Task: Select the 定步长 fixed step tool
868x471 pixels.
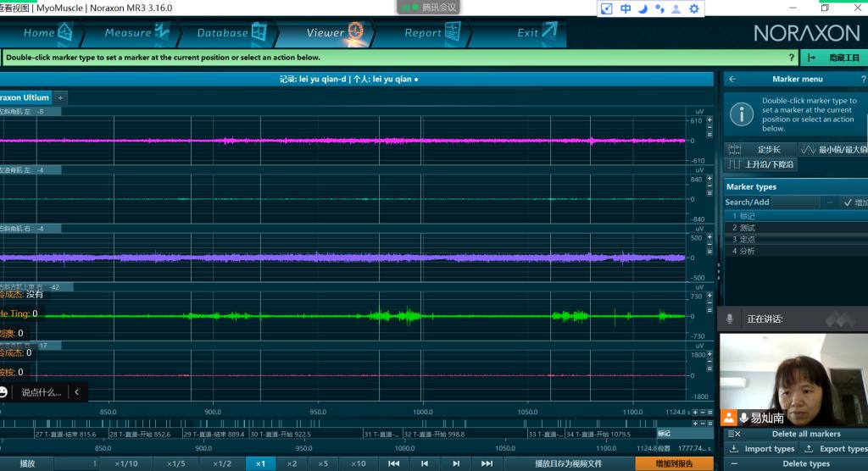Action: tap(761, 149)
